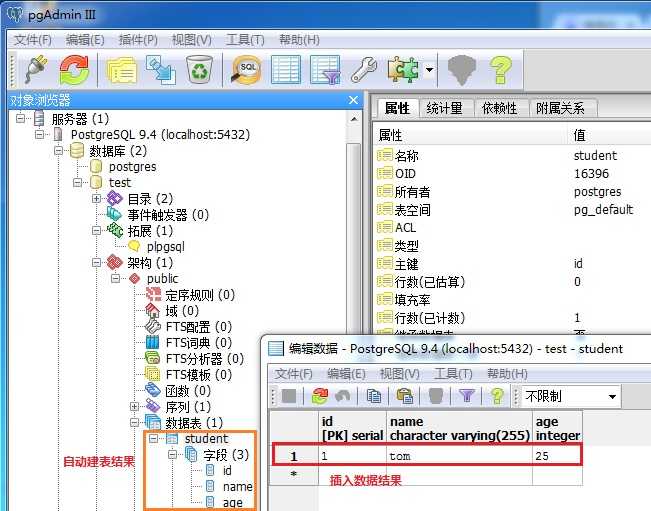This screenshot has width=651, height=511.
Task: Select the 定序规则 (0) node
Action: [200, 295]
